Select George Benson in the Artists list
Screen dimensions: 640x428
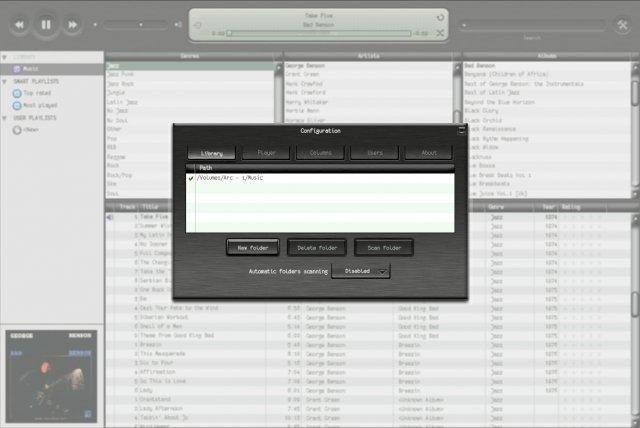[x=369, y=66]
